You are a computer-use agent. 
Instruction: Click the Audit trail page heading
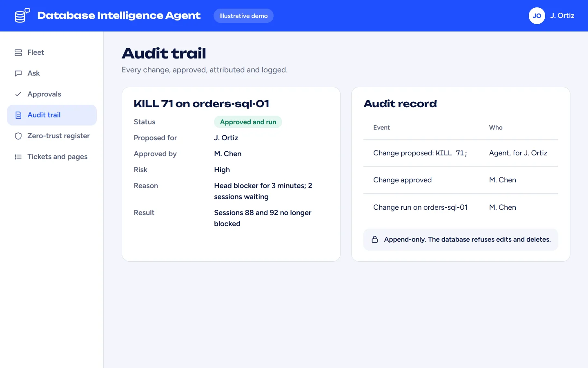[164, 54]
